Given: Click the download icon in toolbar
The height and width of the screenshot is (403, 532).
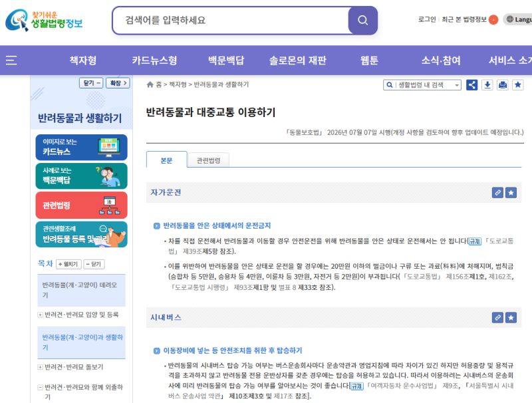Looking at the screenshot, I should pos(487,85).
